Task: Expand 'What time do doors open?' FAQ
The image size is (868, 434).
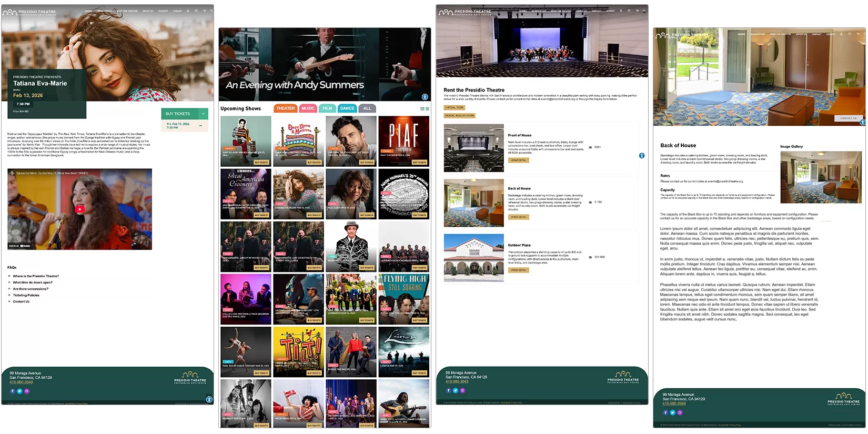Action: [33, 282]
